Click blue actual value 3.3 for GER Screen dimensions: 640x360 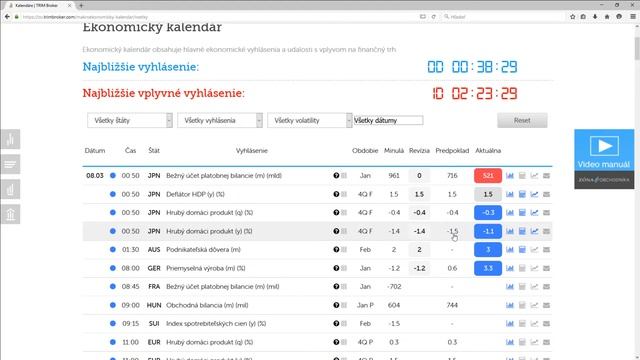point(488,268)
